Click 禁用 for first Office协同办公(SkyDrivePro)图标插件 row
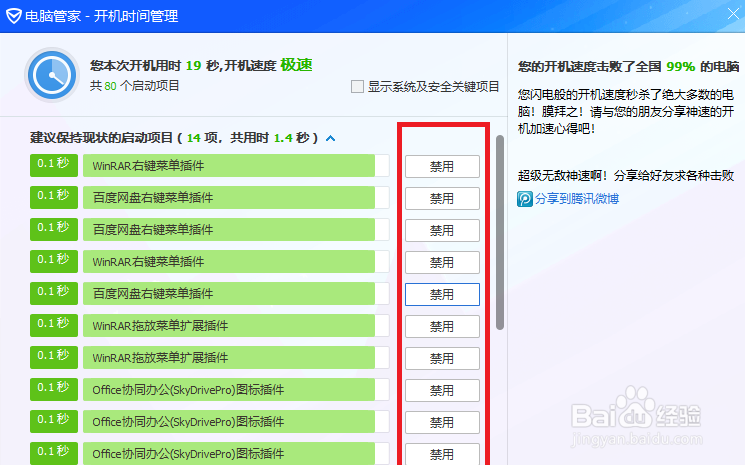Viewport: 745px width, 465px height. click(442, 390)
